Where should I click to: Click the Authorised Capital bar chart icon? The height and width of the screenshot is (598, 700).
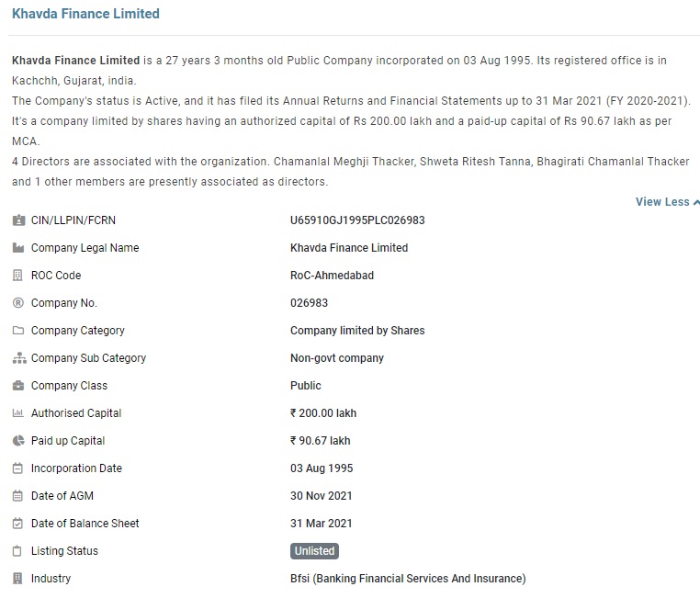click(x=18, y=413)
